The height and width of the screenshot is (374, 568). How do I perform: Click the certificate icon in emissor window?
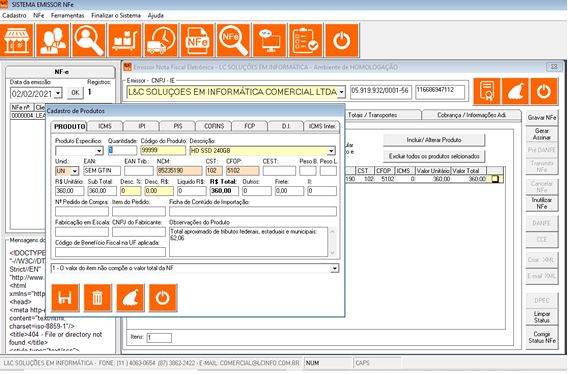[x=487, y=91]
